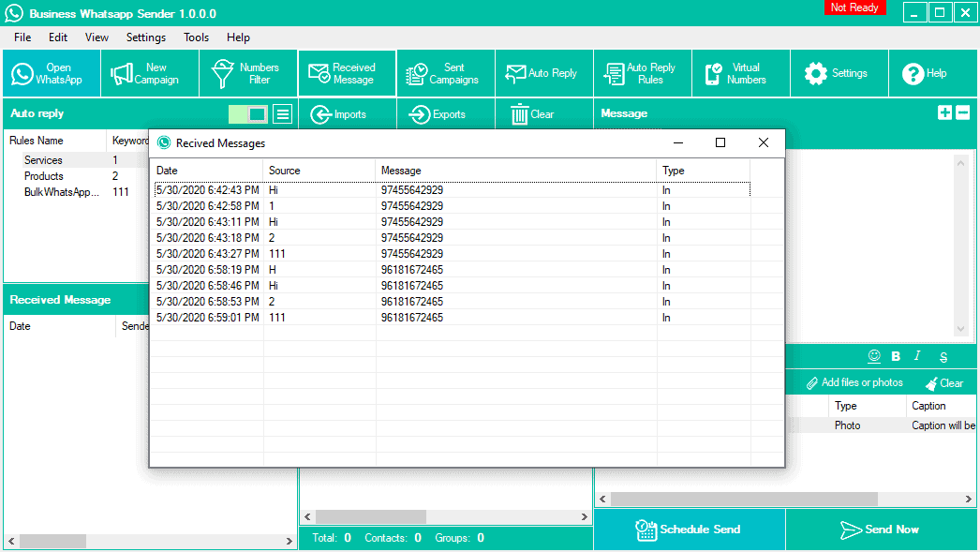The image size is (980, 552).
Task: Click the Rules Name column header
Action: click(x=55, y=141)
